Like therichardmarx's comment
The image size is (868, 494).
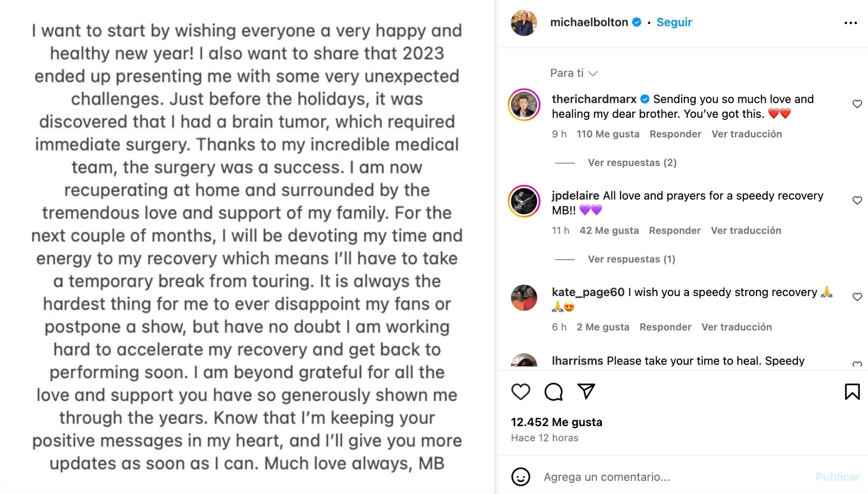pyautogui.click(x=857, y=104)
